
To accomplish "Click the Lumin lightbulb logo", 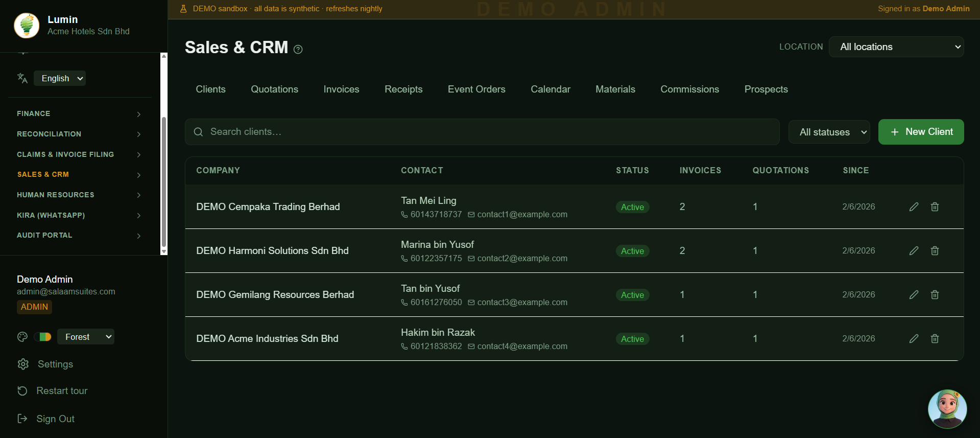I will tap(27, 26).
